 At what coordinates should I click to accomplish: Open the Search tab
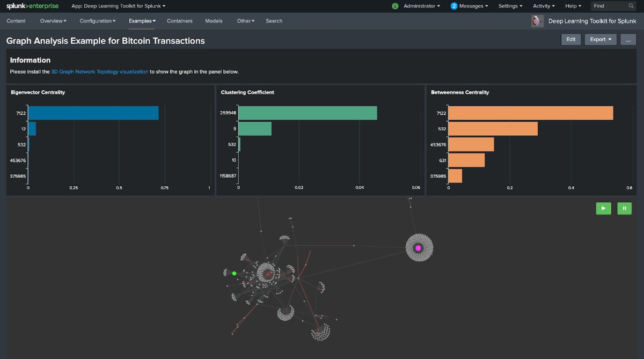tap(274, 21)
